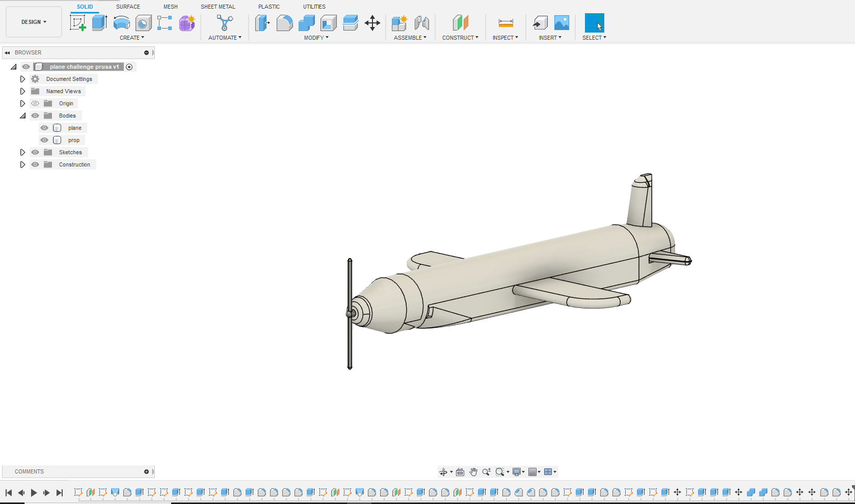Show the Origin folder via eye icon
855x504 pixels.
click(x=35, y=103)
